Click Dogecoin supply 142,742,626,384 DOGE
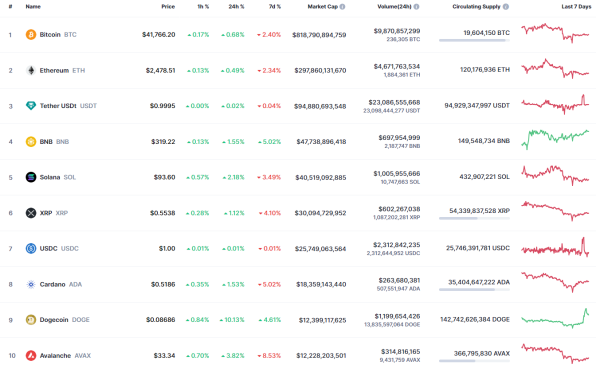Image resolution: width=600 pixels, height=368 pixels. (475, 319)
